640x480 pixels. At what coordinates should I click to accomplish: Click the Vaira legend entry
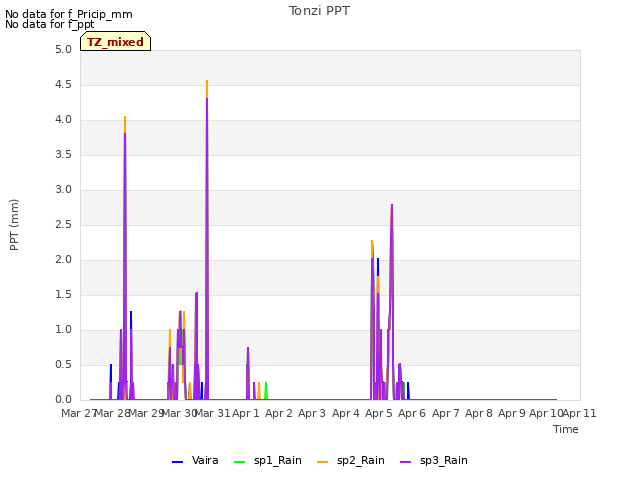pos(195,460)
